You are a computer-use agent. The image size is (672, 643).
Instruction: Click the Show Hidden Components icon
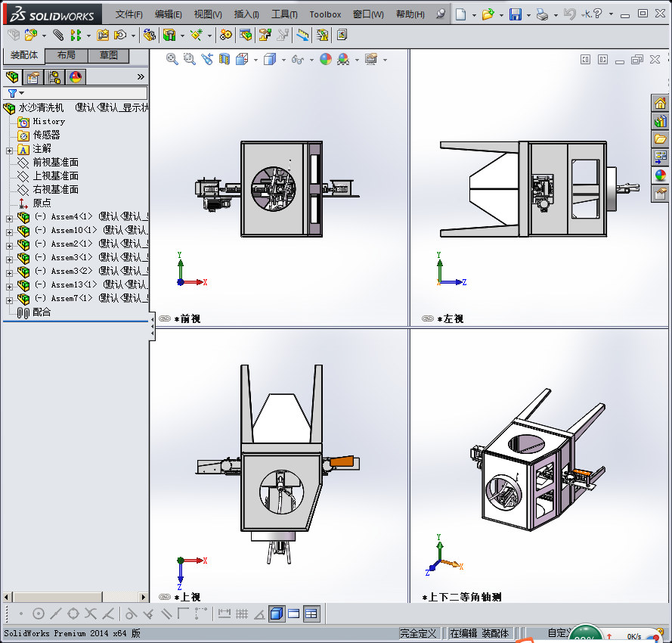(149, 35)
